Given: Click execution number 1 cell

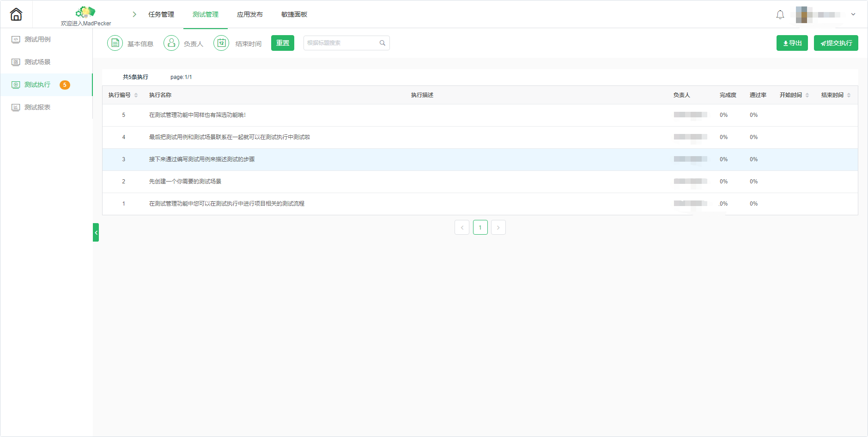Looking at the screenshot, I should pos(123,204).
